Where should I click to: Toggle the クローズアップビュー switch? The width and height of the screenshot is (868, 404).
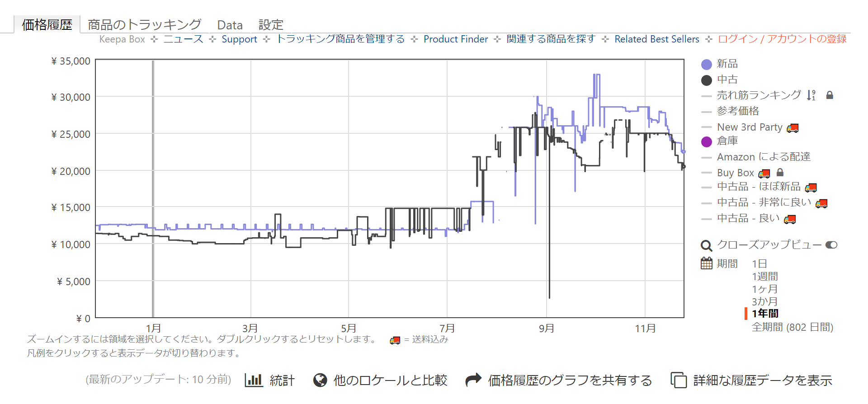click(831, 245)
